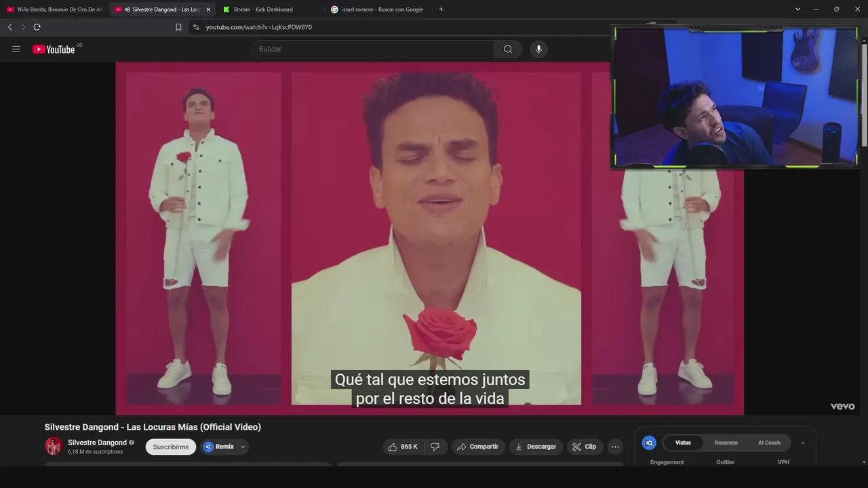Open more actions three-dot menu
Image resolution: width=868 pixels, height=488 pixels.
click(615, 447)
